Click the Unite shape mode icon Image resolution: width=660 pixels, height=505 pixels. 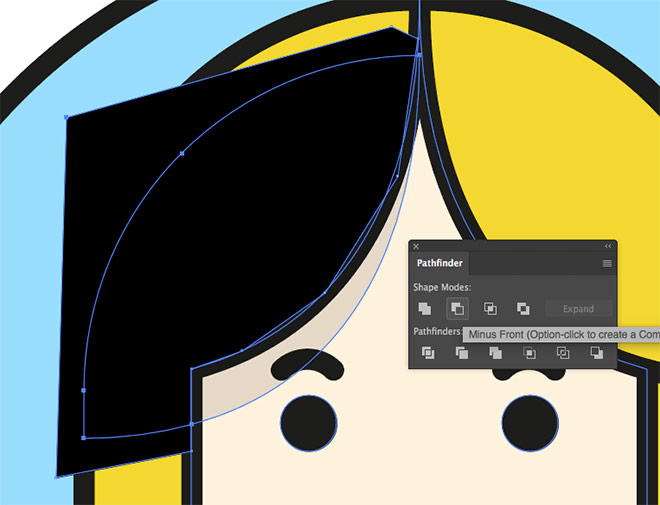click(424, 309)
